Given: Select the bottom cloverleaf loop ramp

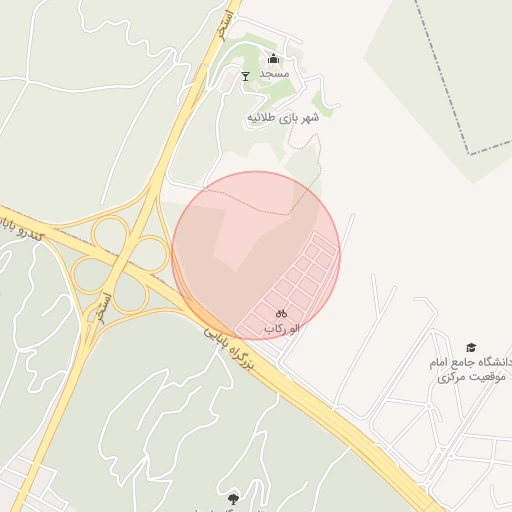Looking at the screenshot, I should coord(129,295).
